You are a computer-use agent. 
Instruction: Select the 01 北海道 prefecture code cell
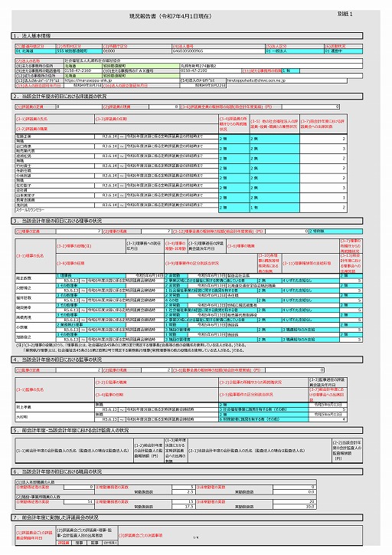(35, 51)
